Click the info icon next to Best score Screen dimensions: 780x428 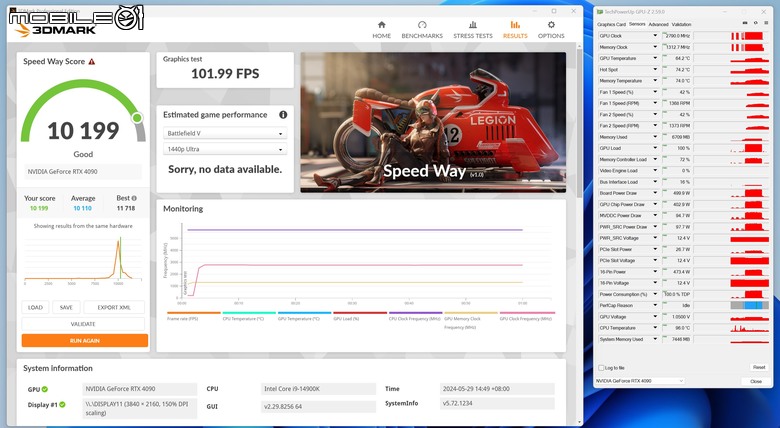[134, 198]
